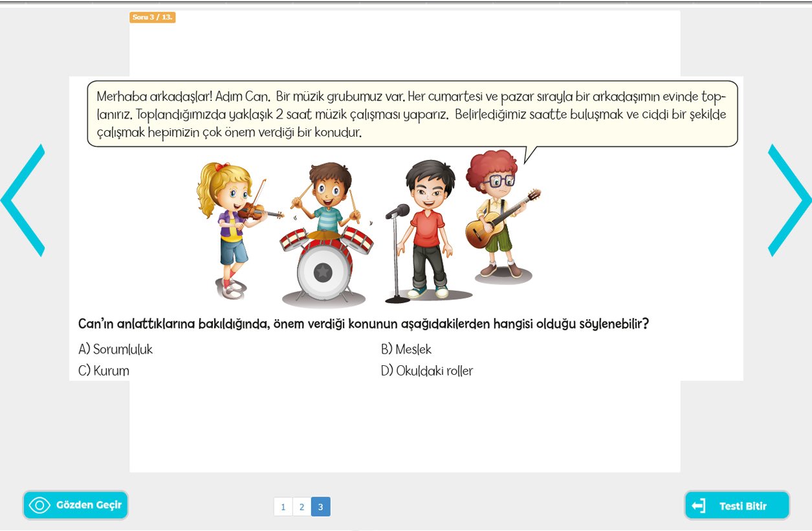Choose answer C) Kurum
The image size is (812, 531).
coord(104,371)
